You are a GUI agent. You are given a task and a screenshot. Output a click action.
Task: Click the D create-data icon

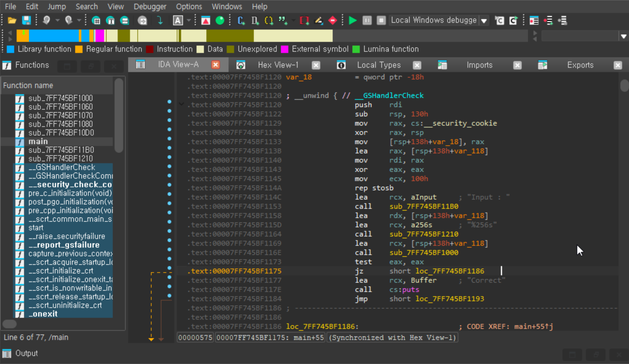point(255,21)
